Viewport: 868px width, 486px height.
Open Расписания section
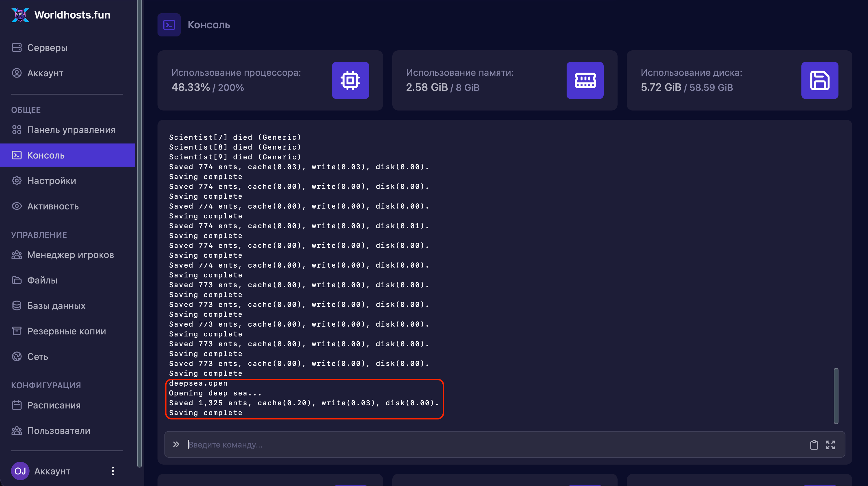[x=67, y=405]
